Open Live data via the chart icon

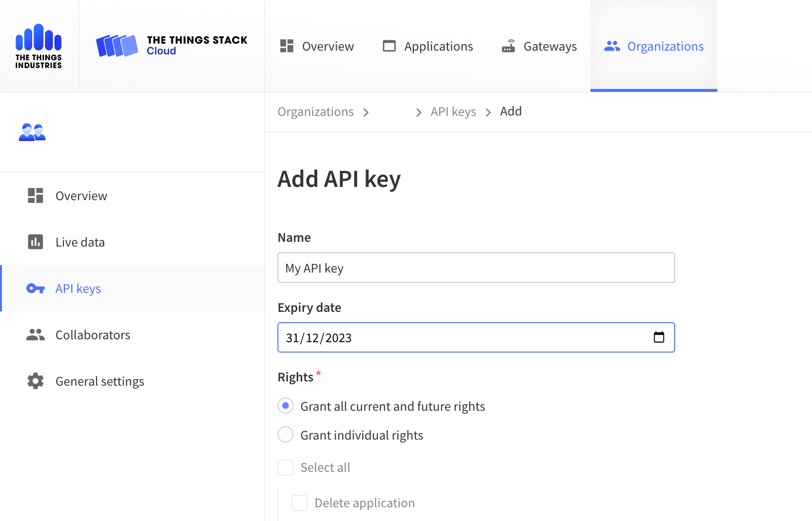point(35,241)
